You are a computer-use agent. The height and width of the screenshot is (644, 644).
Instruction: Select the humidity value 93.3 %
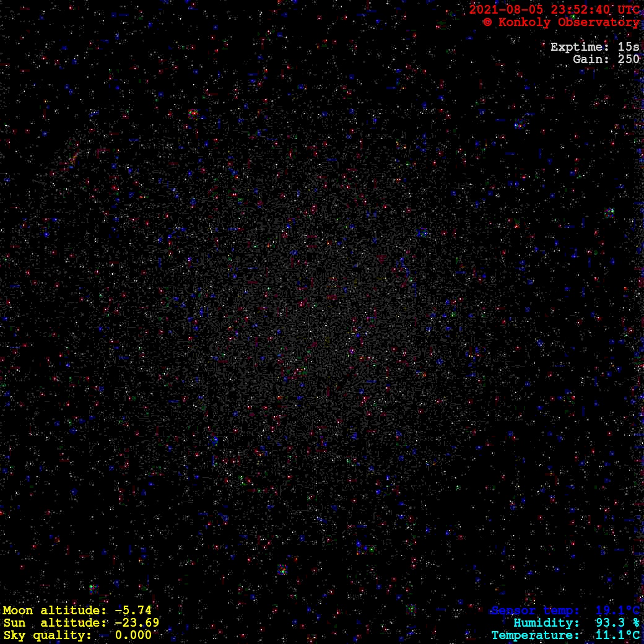tap(617, 623)
